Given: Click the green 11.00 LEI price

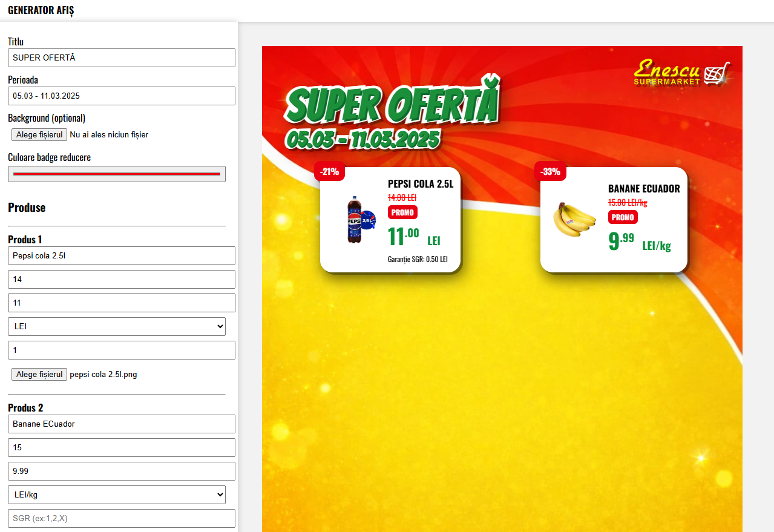Looking at the screenshot, I should pyautogui.click(x=414, y=236).
